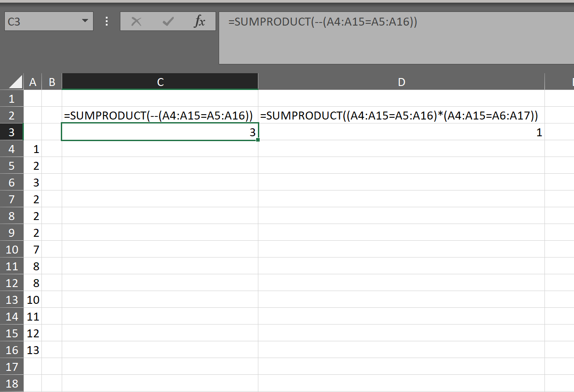The width and height of the screenshot is (574, 392).
Task: Select cell A4 containing 1
Action: click(33, 149)
